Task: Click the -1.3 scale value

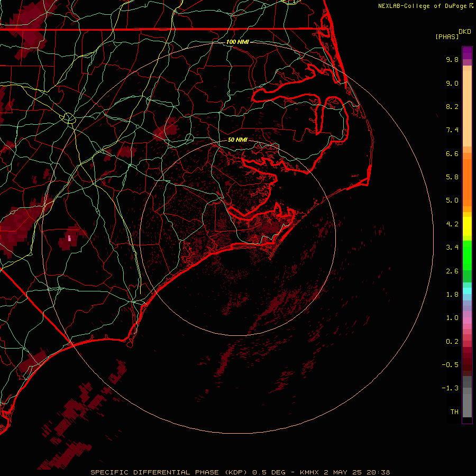Action: 450,388
